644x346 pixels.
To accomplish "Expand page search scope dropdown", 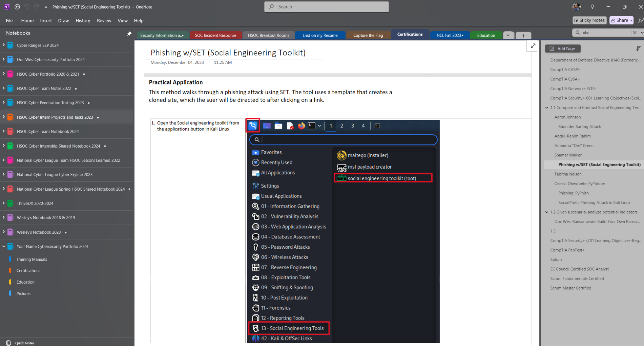I will coord(641,33).
